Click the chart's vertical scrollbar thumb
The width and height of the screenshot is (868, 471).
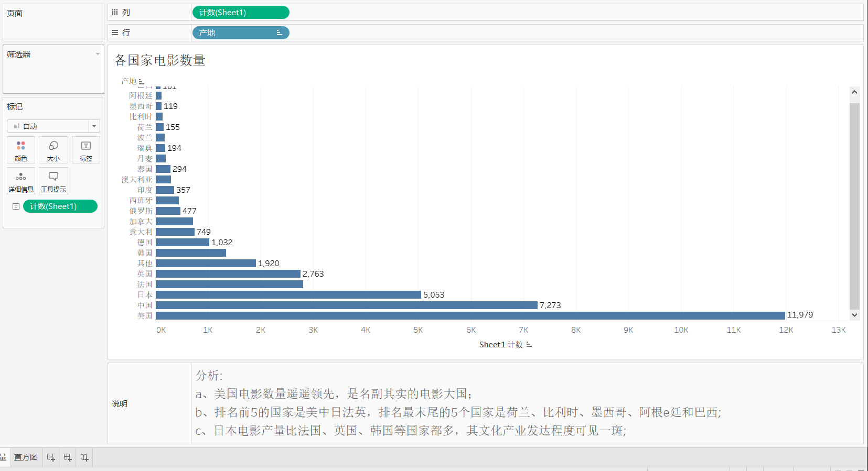click(x=854, y=206)
